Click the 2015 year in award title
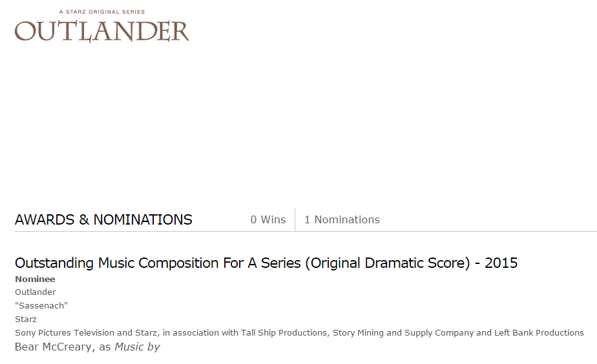 click(501, 263)
